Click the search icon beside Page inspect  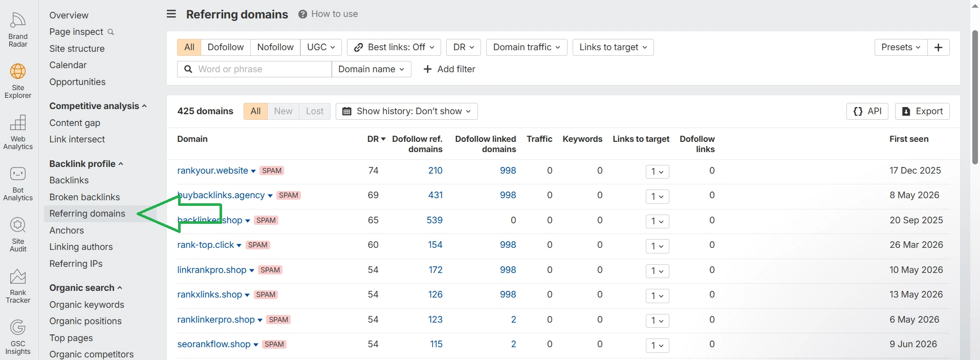[x=111, y=32]
